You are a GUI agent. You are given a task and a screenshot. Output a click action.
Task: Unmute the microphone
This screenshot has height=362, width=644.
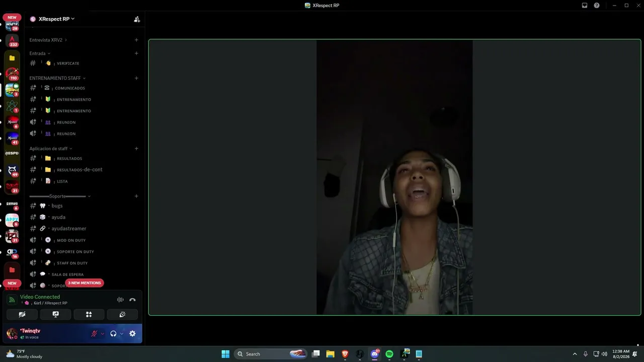[x=94, y=333]
